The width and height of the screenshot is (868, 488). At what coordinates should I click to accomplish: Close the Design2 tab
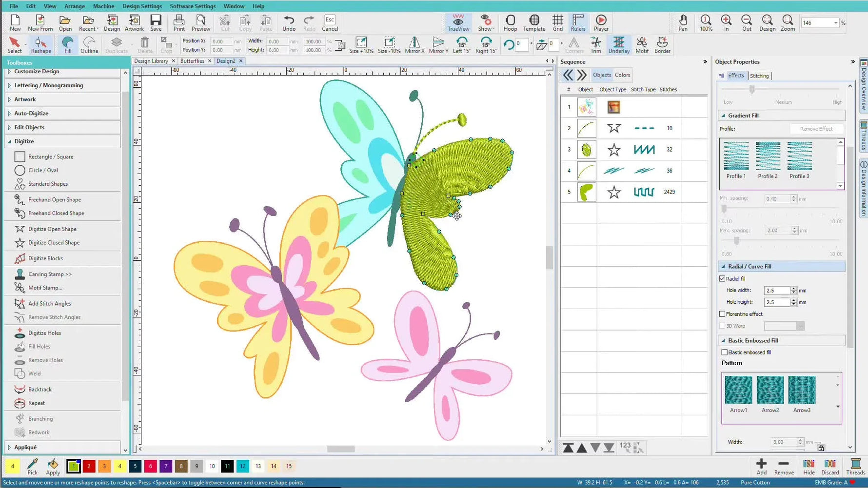[x=241, y=61]
